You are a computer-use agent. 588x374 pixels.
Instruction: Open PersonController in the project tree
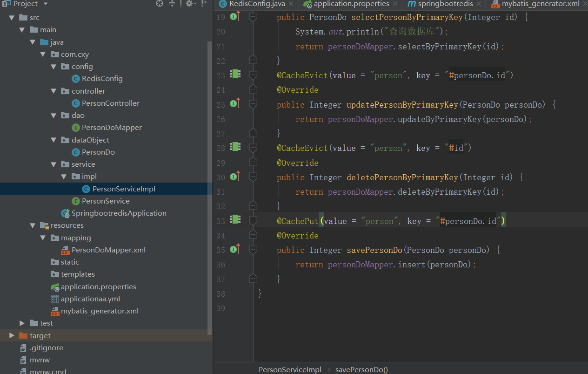pos(110,103)
